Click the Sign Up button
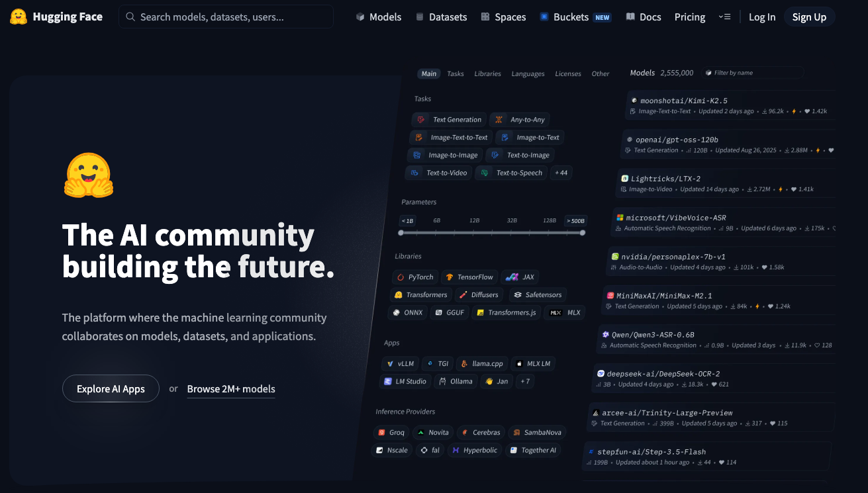 (809, 17)
